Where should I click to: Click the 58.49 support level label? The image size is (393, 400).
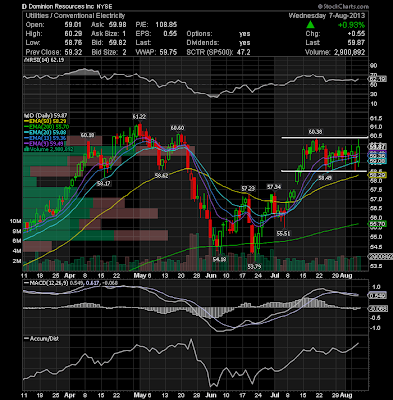[x=325, y=178]
